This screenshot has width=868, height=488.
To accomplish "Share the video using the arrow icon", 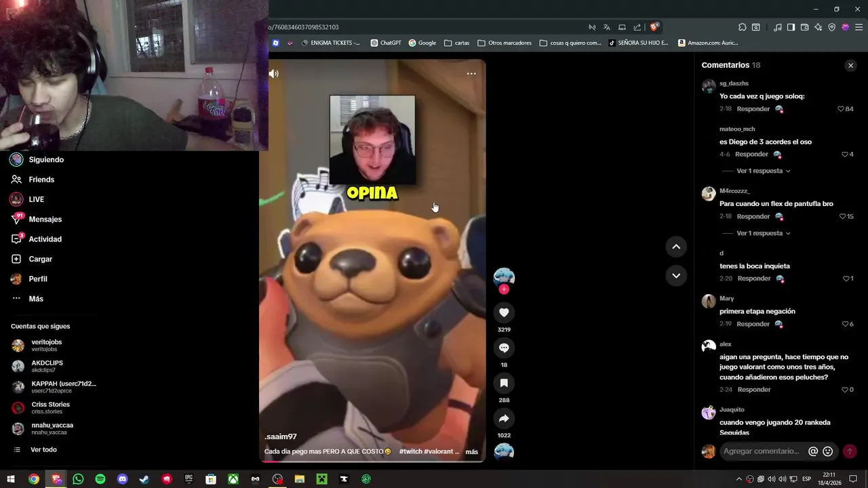I will pos(504,418).
